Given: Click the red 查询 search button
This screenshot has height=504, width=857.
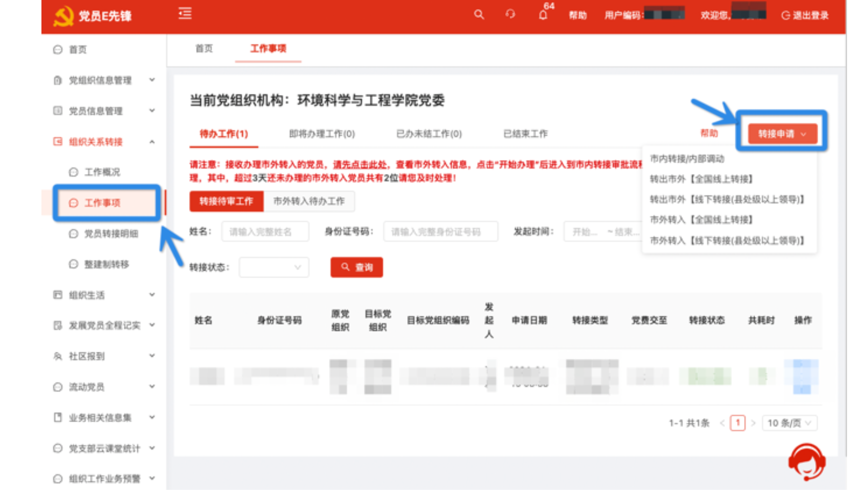Looking at the screenshot, I should [357, 267].
